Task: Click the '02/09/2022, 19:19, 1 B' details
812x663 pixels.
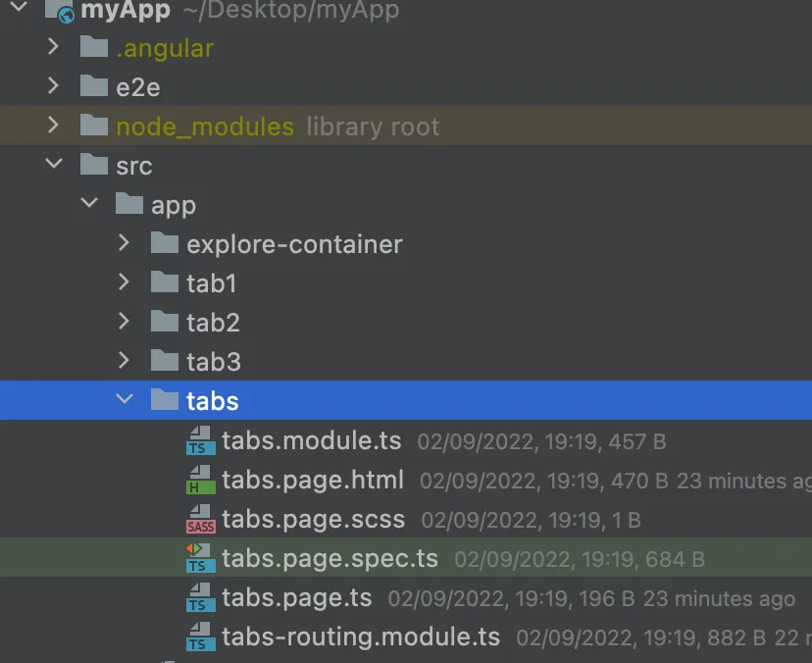Action: [532, 521]
